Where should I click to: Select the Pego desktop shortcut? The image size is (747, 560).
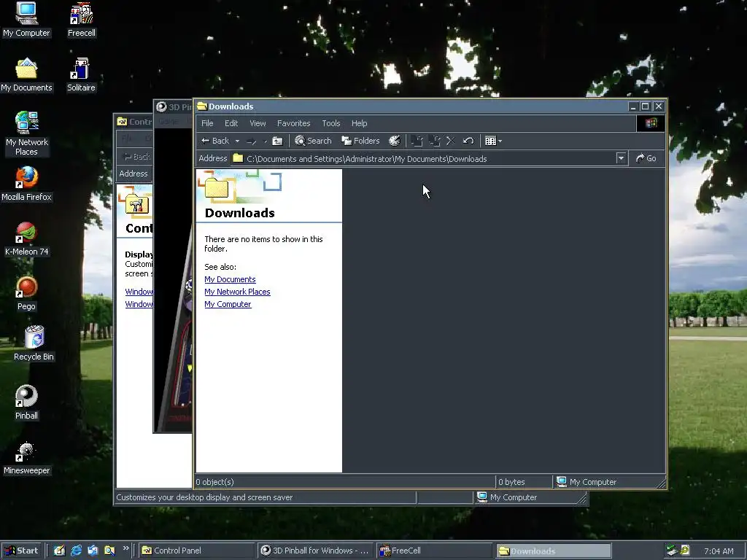[x=26, y=293]
